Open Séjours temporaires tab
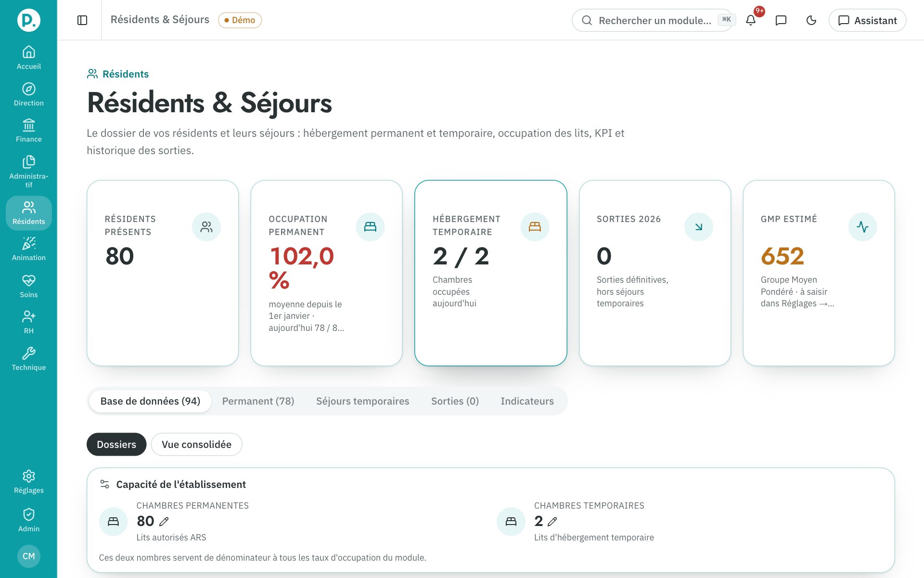The width and height of the screenshot is (924, 578). [362, 401]
